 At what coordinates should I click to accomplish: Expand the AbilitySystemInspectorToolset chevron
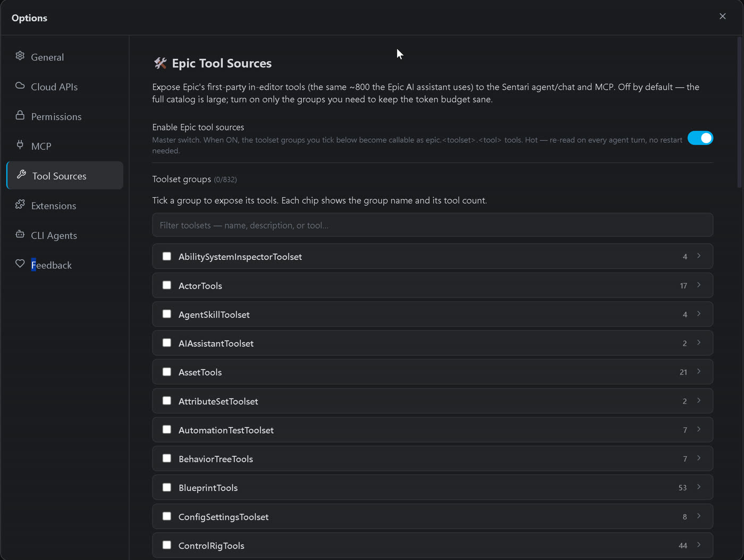coord(699,256)
